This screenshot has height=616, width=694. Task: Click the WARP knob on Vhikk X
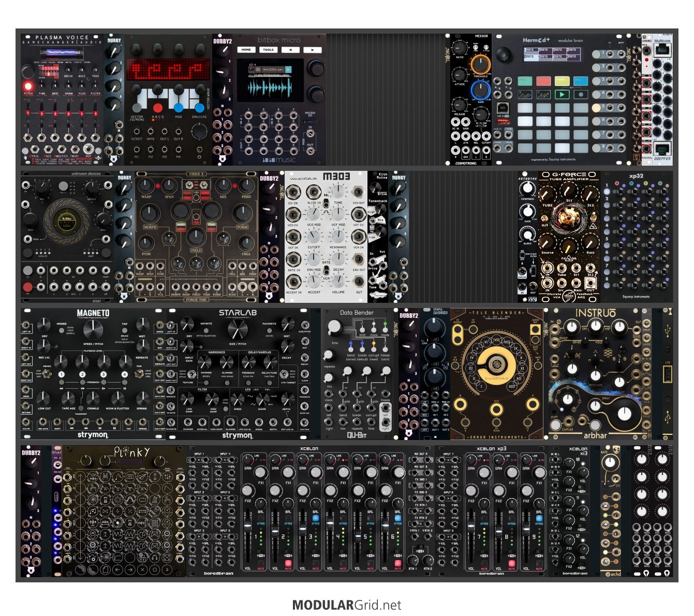tap(146, 186)
